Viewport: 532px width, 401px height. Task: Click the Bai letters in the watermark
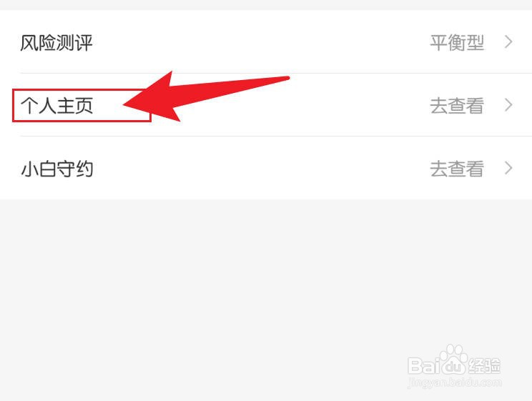pyautogui.click(x=424, y=365)
